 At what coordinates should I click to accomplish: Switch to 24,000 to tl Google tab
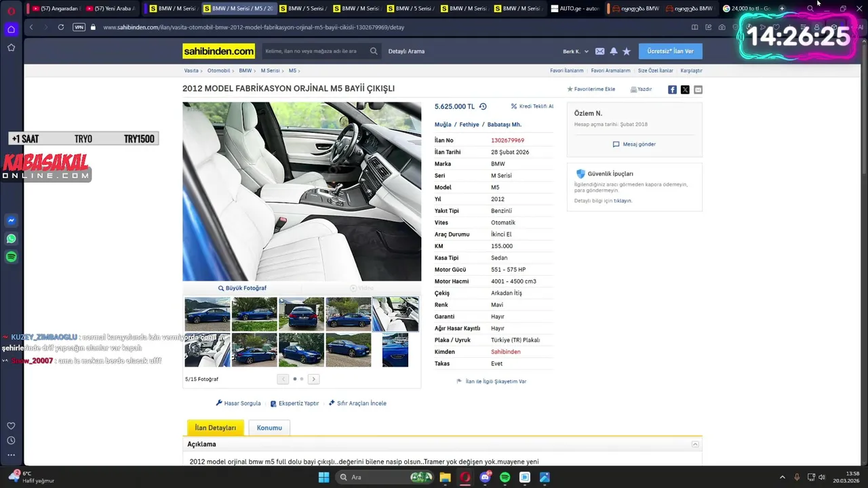(746, 9)
